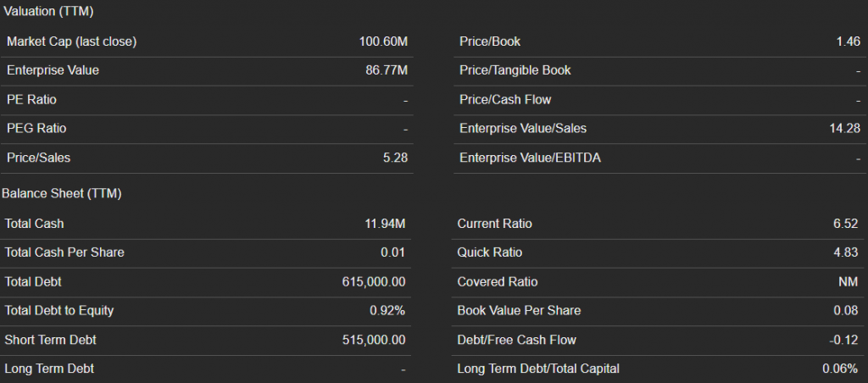Click the Covered Ratio NM value

tap(850, 281)
